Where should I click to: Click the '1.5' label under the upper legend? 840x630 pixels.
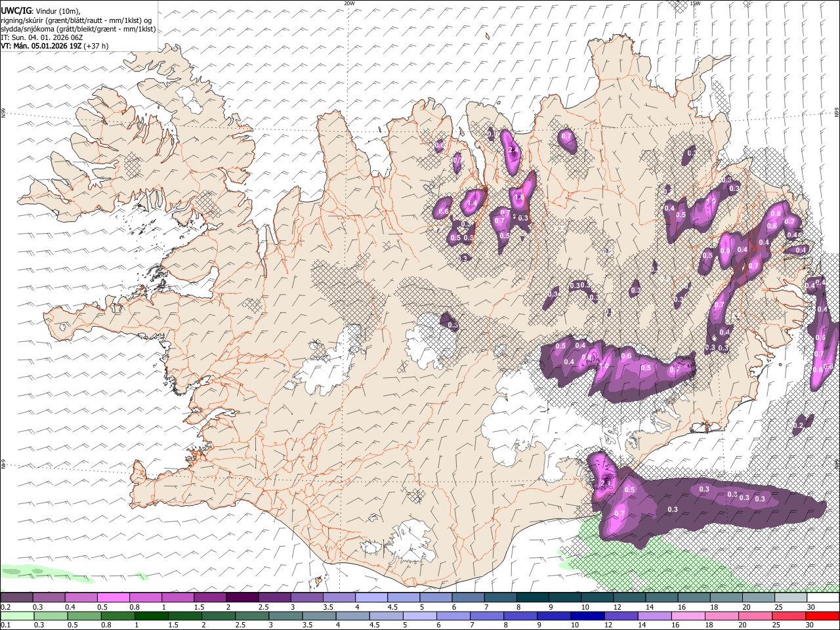pos(199,607)
